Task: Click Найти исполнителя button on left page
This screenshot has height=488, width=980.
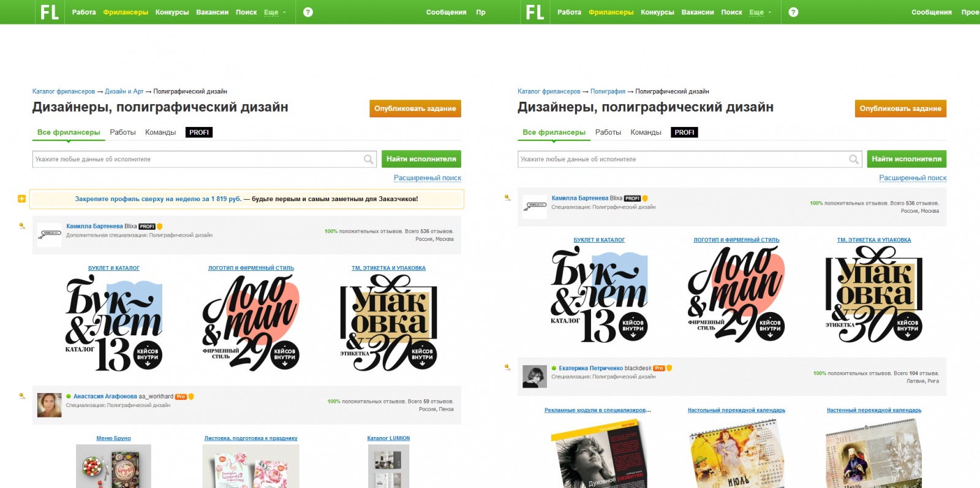Action: point(421,159)
